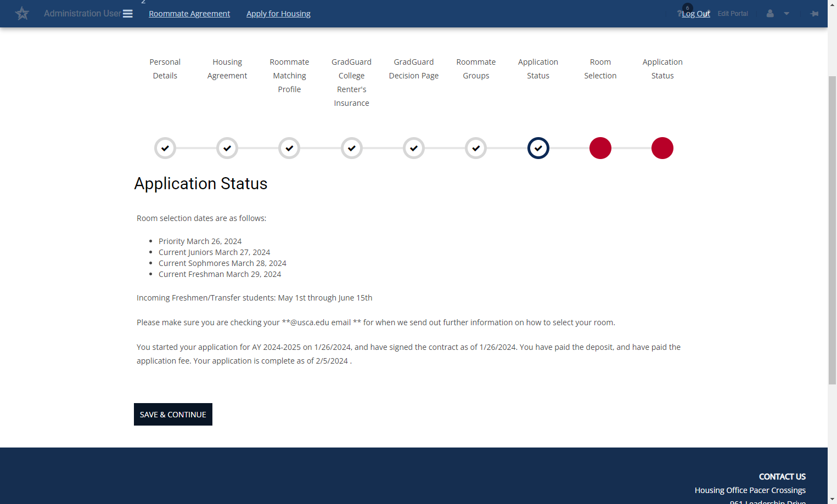Screen dimensions: 837x504
Task: Select the Roommate Groups step label
Action: [x=476, y=69]
